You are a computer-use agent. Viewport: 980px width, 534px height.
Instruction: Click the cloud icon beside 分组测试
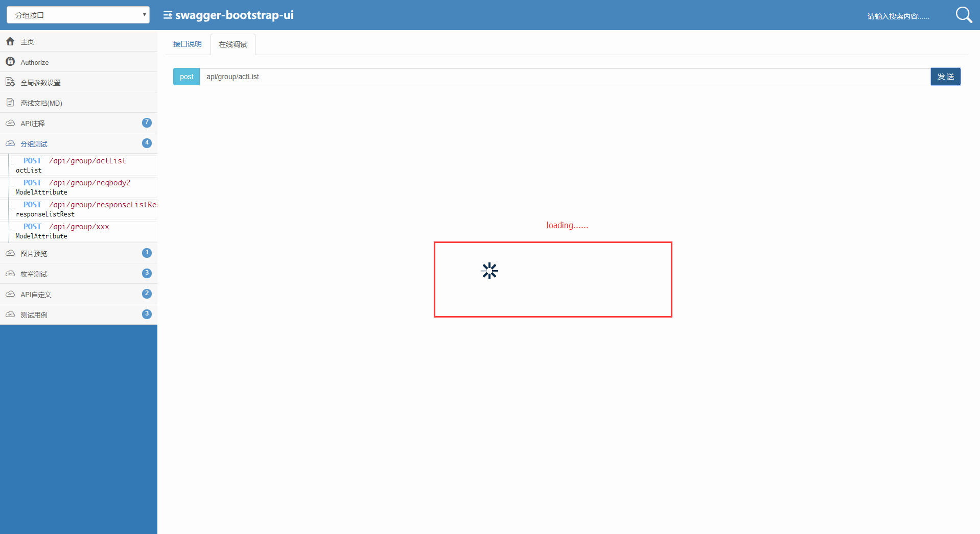tap(10, 143)
